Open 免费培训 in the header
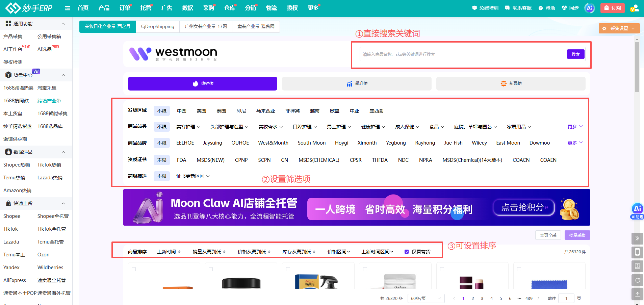The height and width of the screenshot is (305, 644). coord(485,8)
